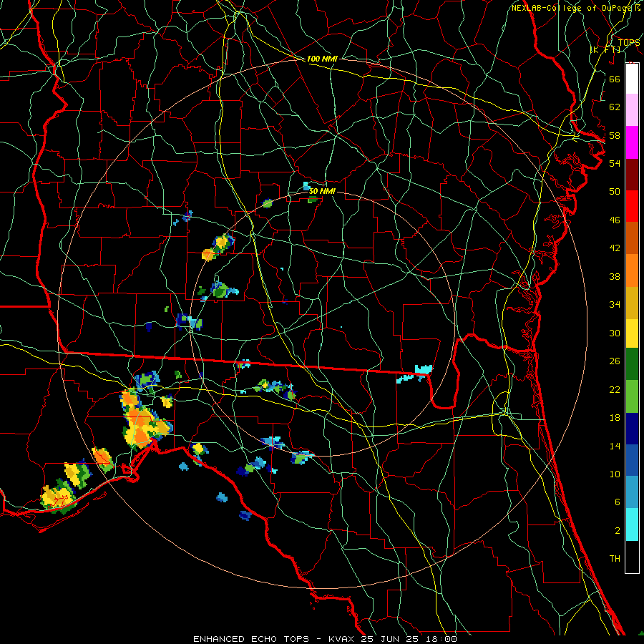Click the '58' legend value
The width and height of the screenshot is (644, 644).
pyautogui.click(x=615, y=135)
